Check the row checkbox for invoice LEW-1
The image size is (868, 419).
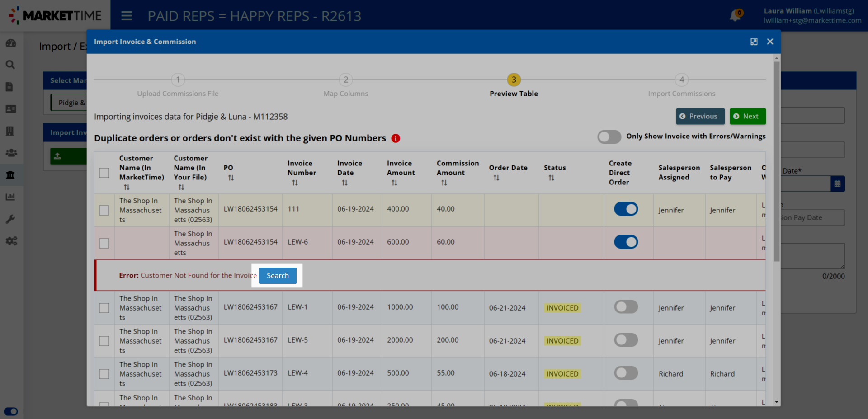coord(104,308)
